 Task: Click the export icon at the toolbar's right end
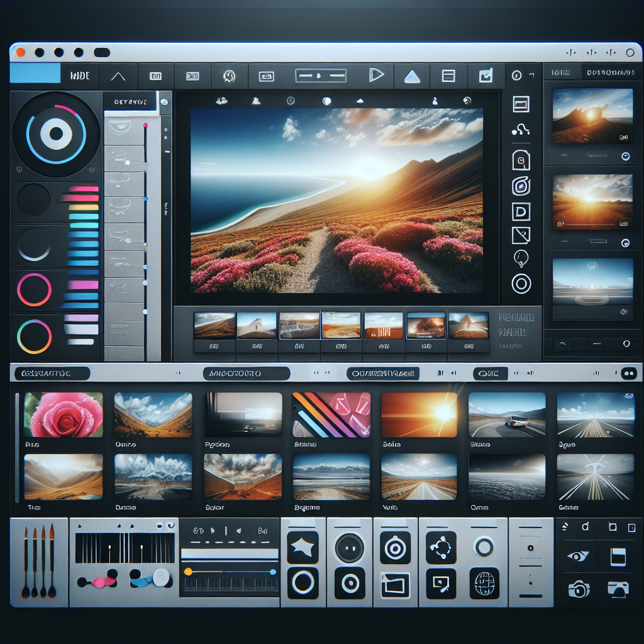(x=484, y=75)
